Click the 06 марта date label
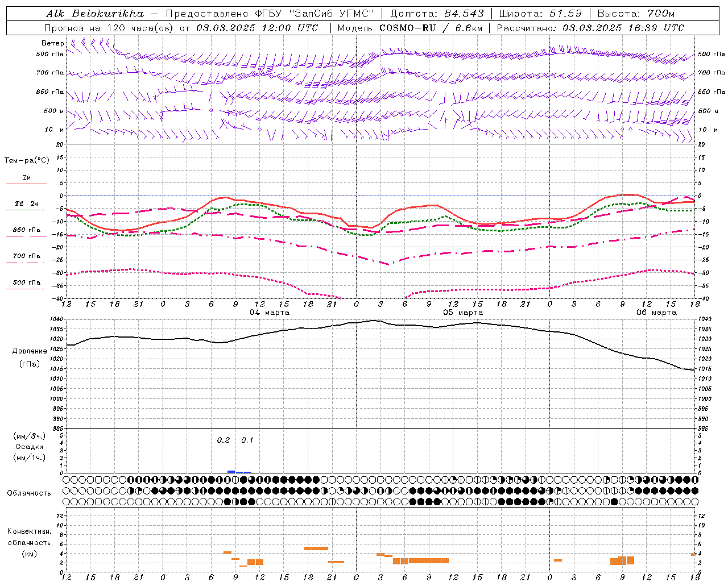 (656, 313)
